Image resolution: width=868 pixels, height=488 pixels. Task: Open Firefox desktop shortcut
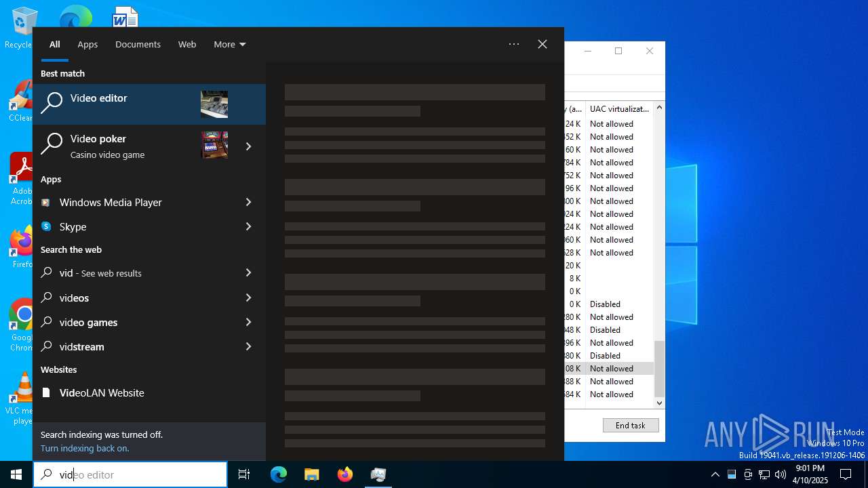tap(22, 247)
